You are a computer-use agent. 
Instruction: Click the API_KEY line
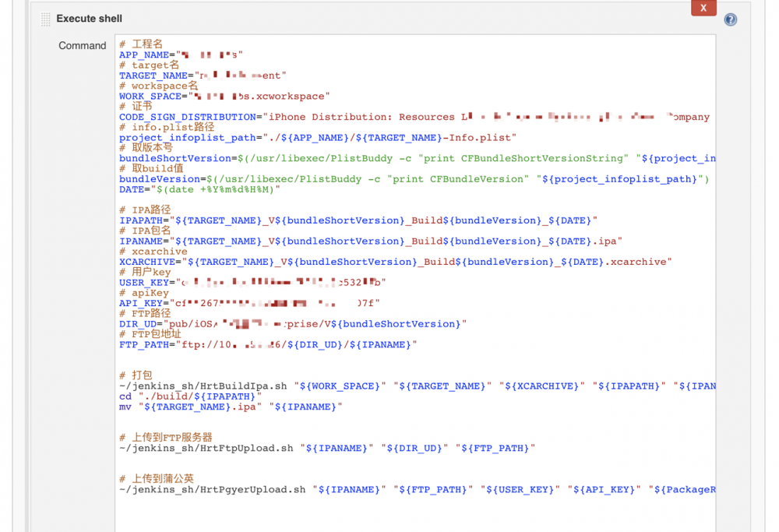[249, 304]
